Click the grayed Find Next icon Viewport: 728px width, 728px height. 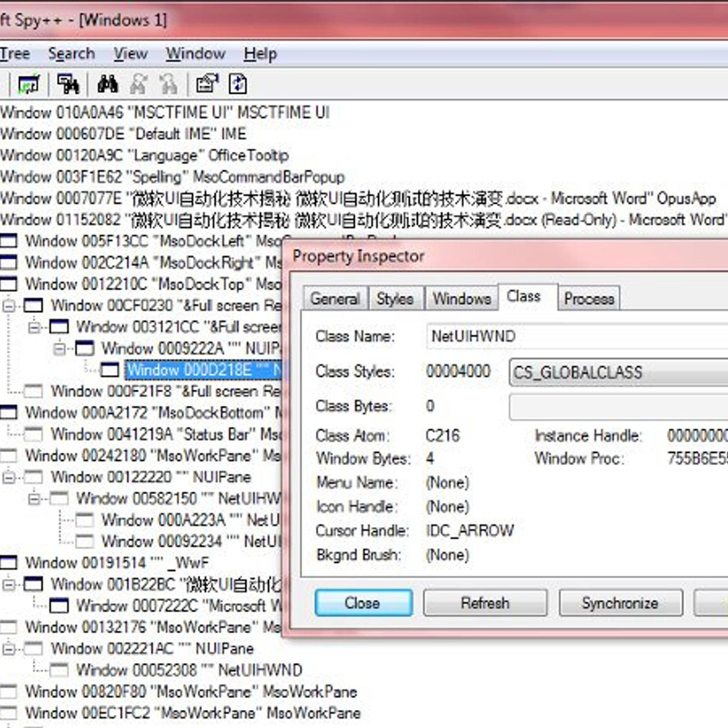[138, 85]
